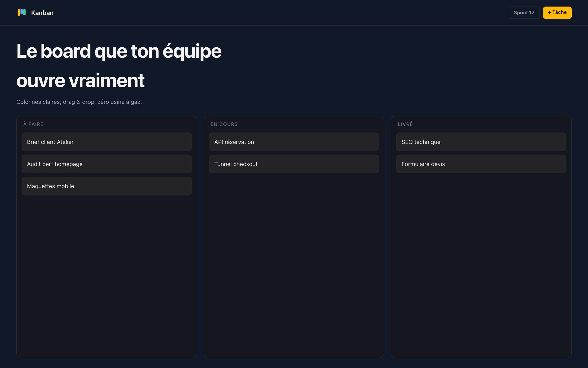
Task: Open the Sprint 12 selector
Action: pos(524,13)
